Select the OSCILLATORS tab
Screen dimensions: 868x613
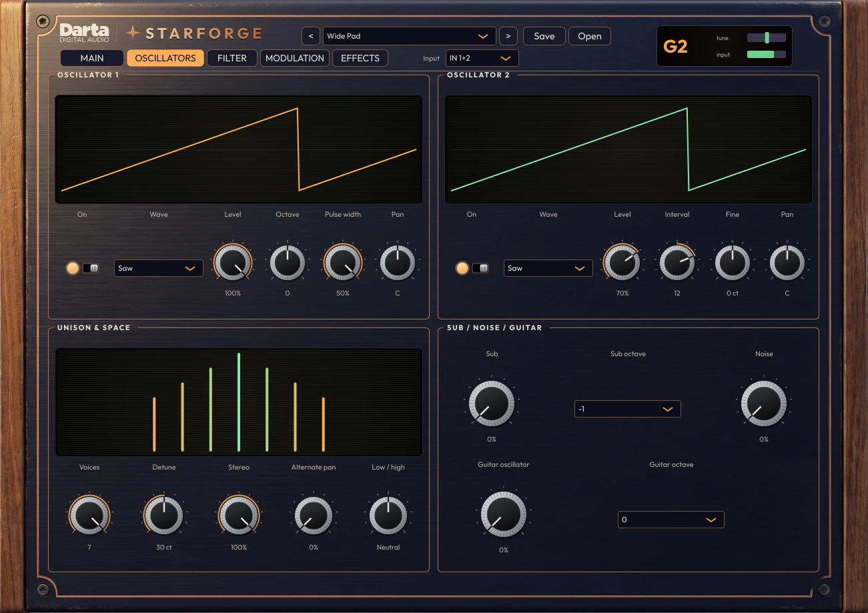[165, 58]
